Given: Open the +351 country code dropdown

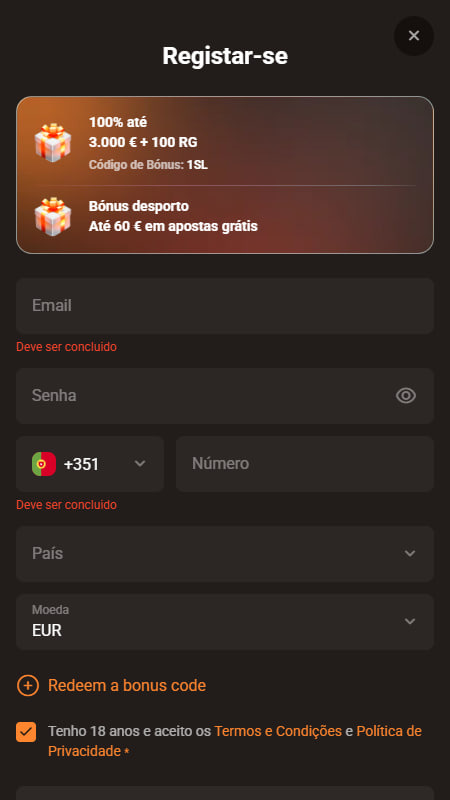Looking at the screenshot, I should [90, 464].
